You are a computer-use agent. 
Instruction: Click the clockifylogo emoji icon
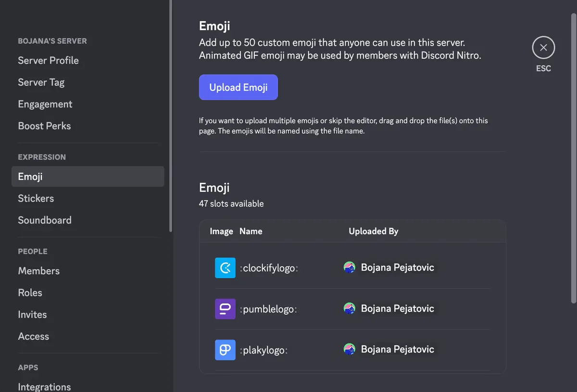coord(225,267)
